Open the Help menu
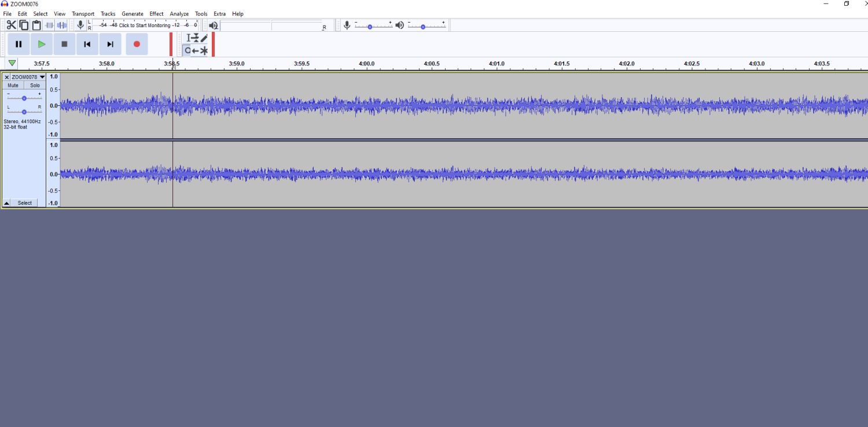This screenshot has width=868, height=427. point(238,14)
